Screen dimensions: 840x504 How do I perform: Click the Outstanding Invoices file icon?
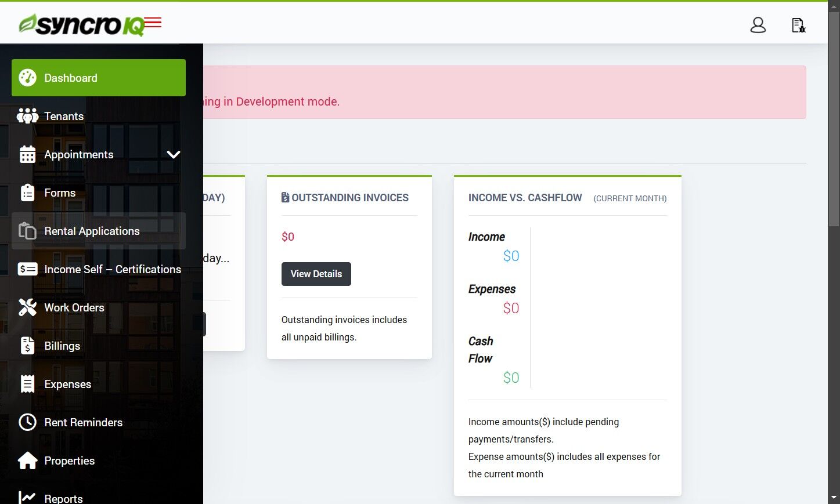point(285,197)
